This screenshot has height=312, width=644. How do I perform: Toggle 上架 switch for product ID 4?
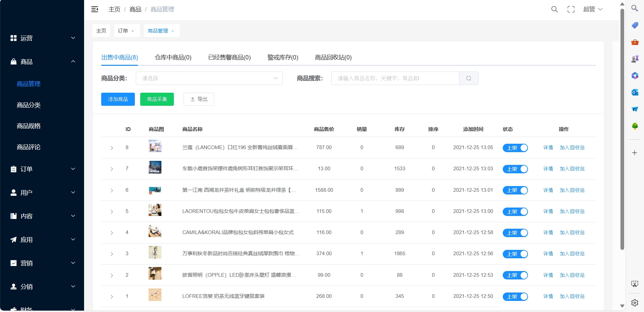(x=515, y=233)
